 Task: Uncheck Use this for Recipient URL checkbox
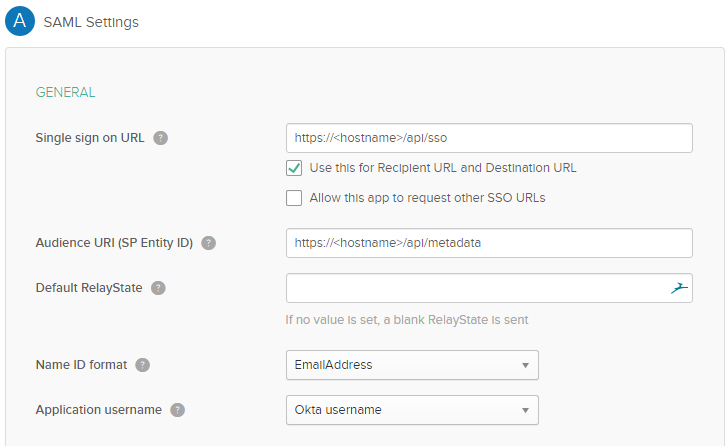point(294,168)
